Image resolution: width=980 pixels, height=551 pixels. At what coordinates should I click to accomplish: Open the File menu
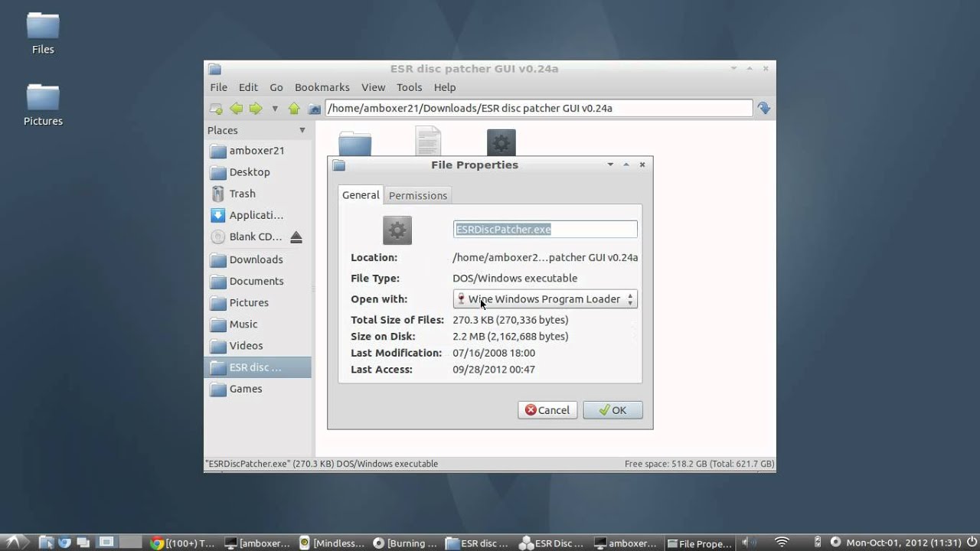pos(219,87)
